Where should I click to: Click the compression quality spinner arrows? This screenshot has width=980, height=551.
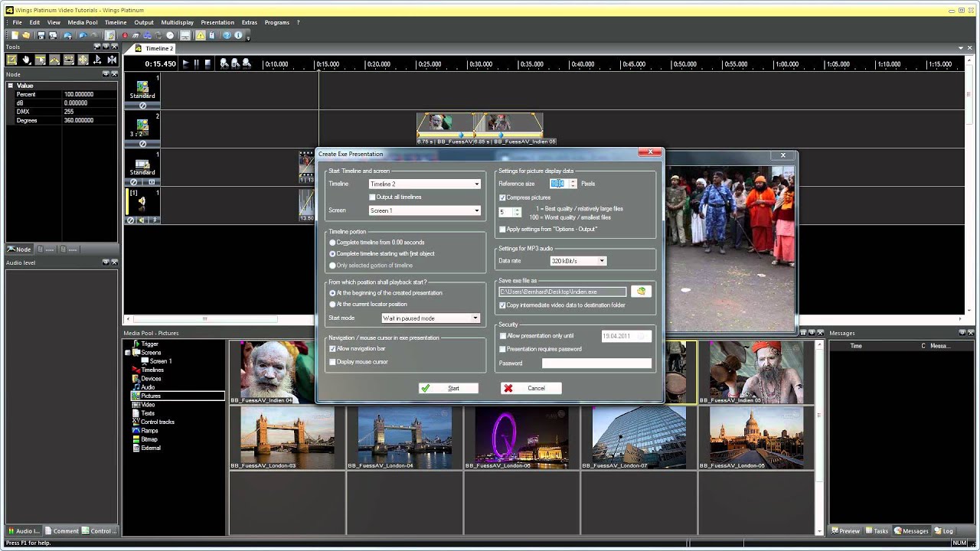tap(518, 212)
